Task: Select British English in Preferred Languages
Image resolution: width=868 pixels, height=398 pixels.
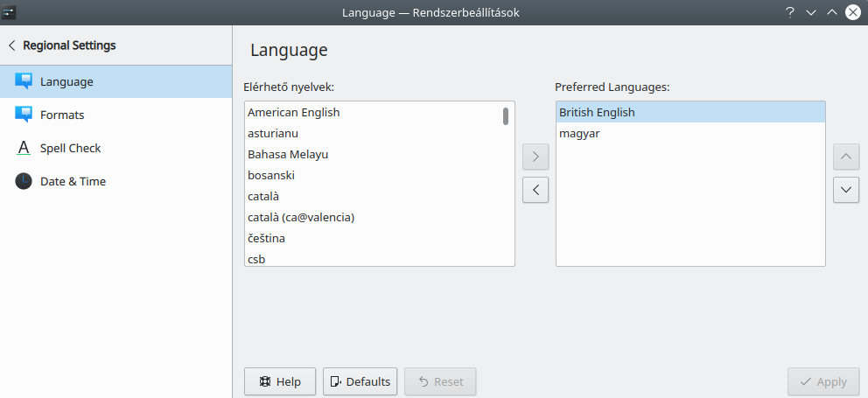Action: 597,112
